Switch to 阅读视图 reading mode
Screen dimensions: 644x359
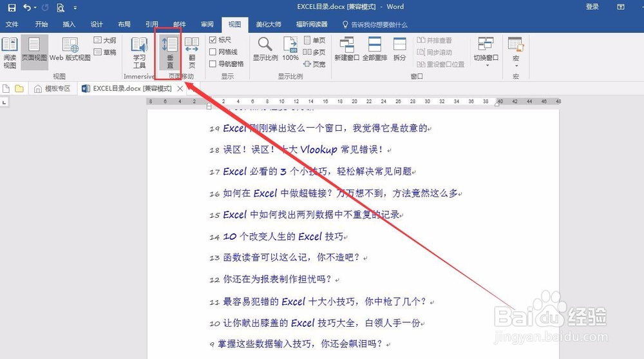pos(10,52)
